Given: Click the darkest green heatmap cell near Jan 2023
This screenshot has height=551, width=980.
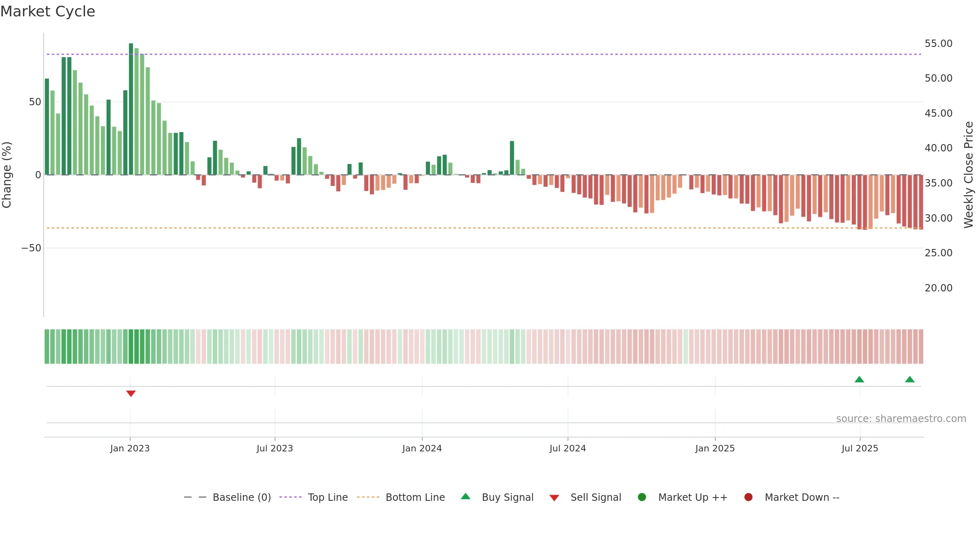Looking at the screenshot, I should [131, 347].
